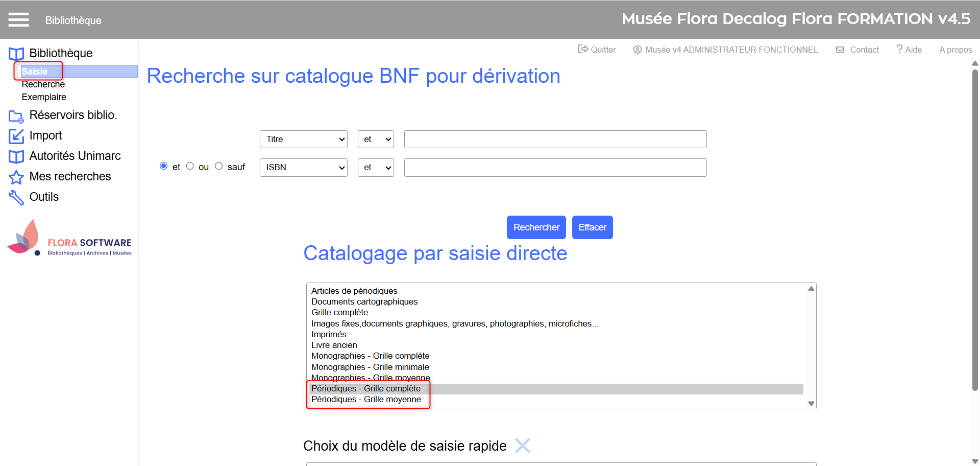The image size is (980, 466).
Task: Open Exemplaire in the sidebar menu
Action: (x=44, y=97)
